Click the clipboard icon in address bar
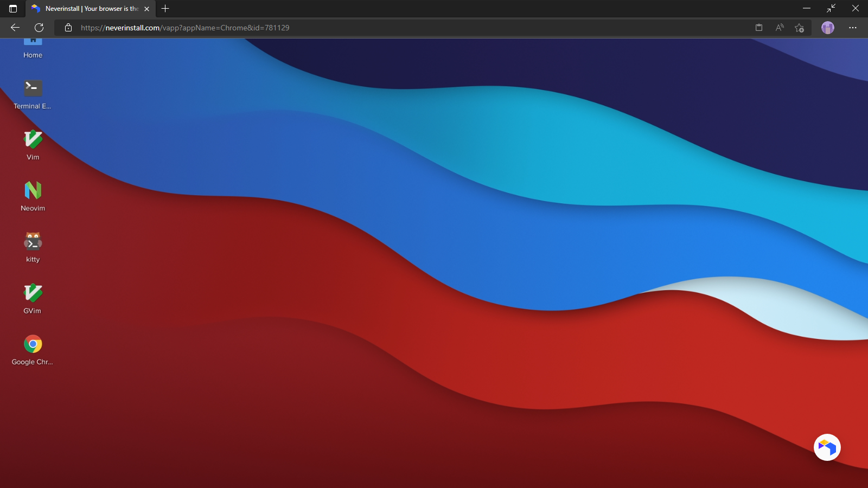 pyautogui.click(x=759, y=28)
